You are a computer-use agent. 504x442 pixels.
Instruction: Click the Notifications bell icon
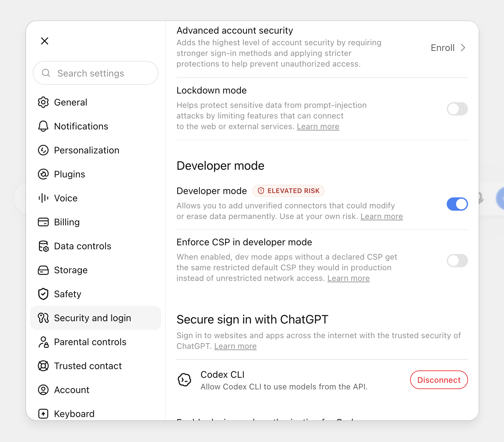point(43,126)
